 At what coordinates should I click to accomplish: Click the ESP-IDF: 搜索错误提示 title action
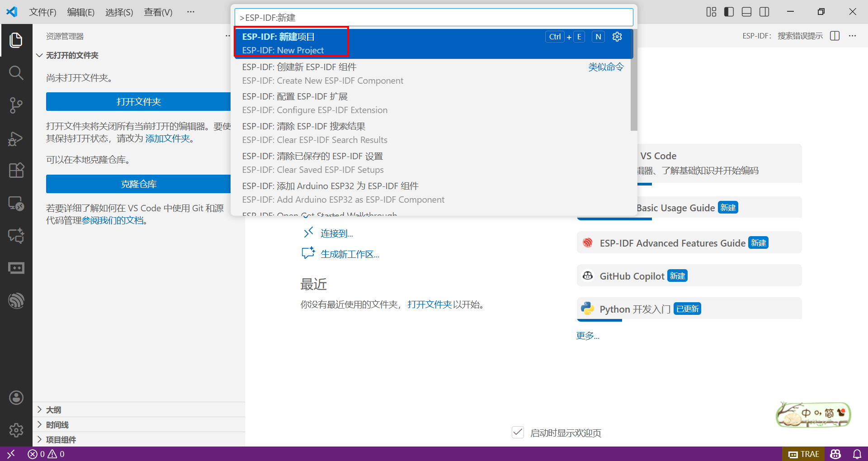click(x=783, y=36)
